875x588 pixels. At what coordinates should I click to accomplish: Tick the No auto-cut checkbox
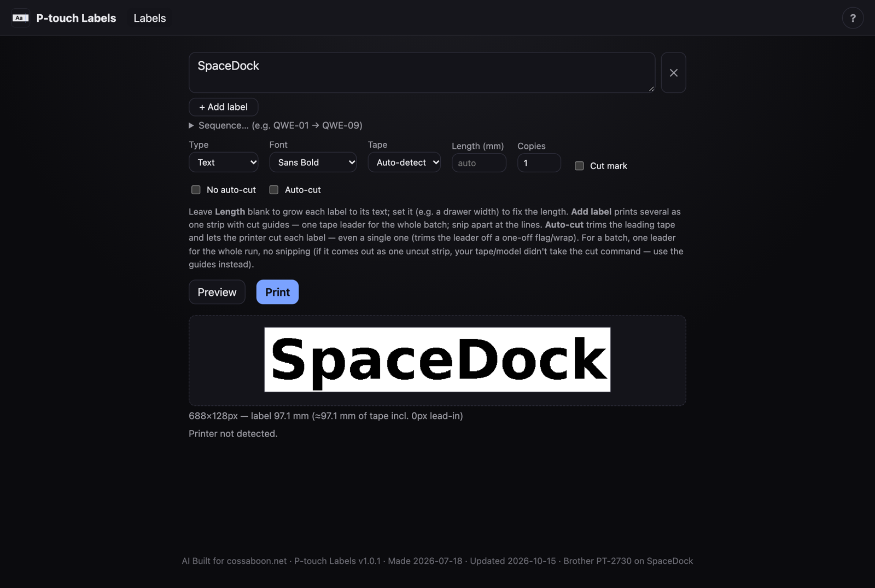(x=196, y=190)
